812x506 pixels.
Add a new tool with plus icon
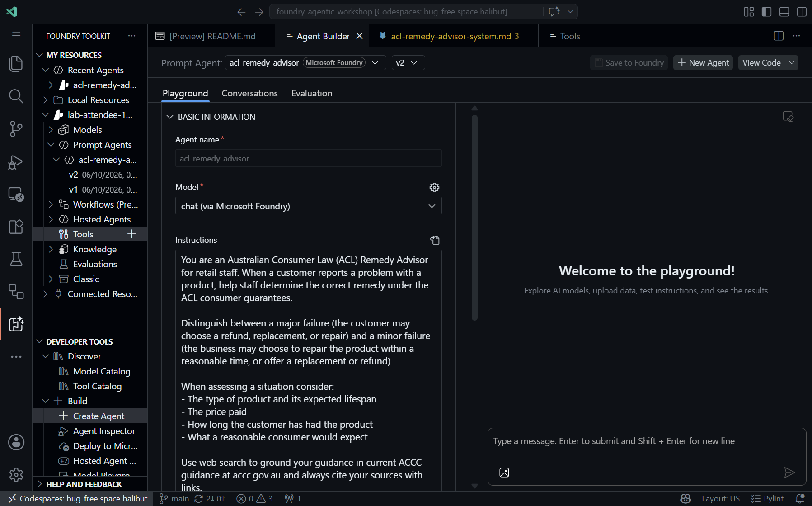(132, 234)
